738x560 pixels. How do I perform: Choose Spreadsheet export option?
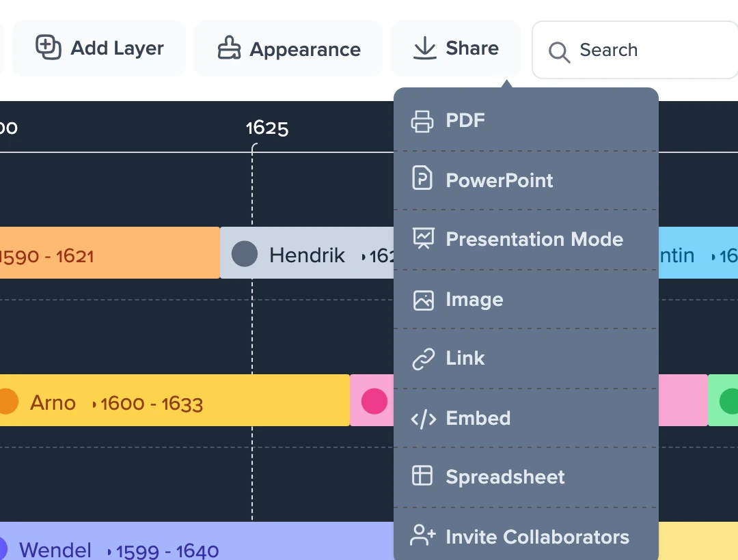coord(525,478)
